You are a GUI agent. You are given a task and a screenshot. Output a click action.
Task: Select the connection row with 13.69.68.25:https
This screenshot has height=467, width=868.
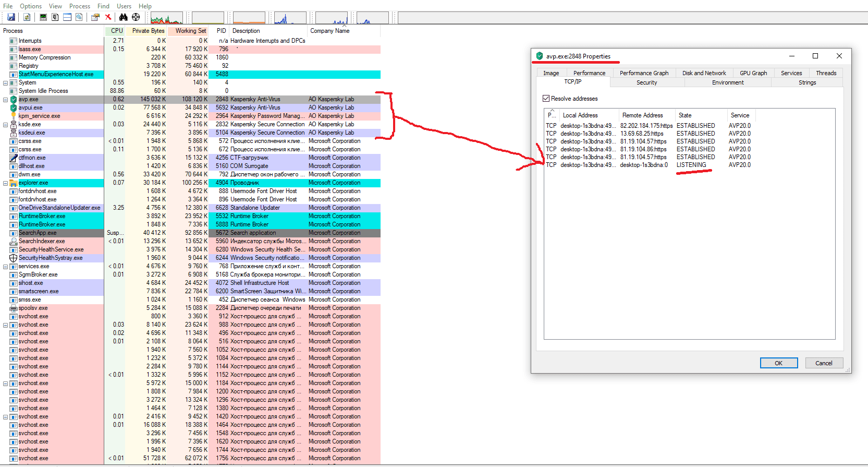click(x=649, y=134)
